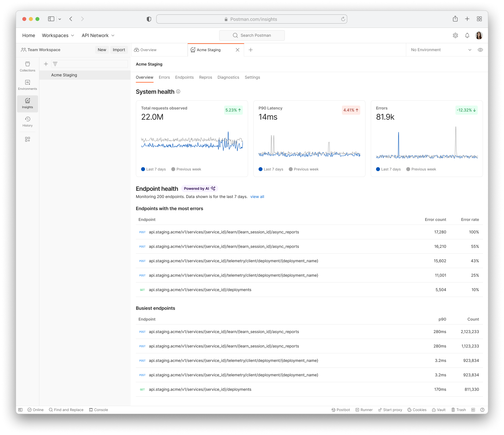Screen dimensions: 504x435
Task: Switch to the Endpoints tab
Action: tap(184, 77)
